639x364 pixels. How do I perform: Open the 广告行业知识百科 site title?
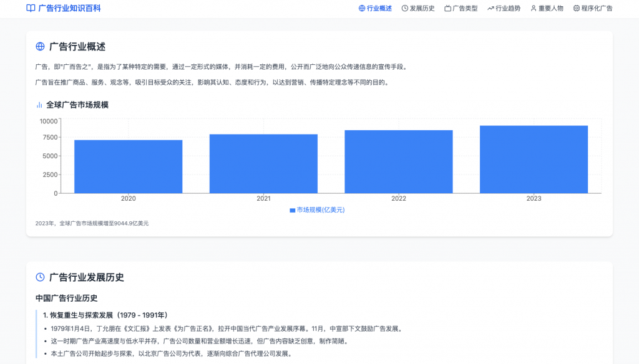click(x=69, y=8)
